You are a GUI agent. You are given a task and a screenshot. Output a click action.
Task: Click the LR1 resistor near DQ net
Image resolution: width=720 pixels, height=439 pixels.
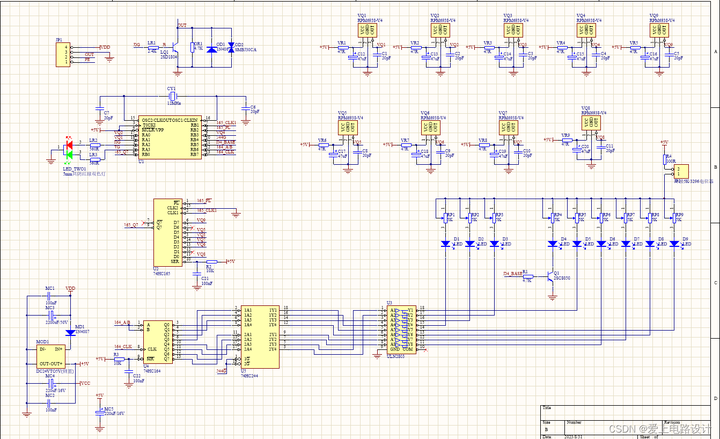(152, 46)
